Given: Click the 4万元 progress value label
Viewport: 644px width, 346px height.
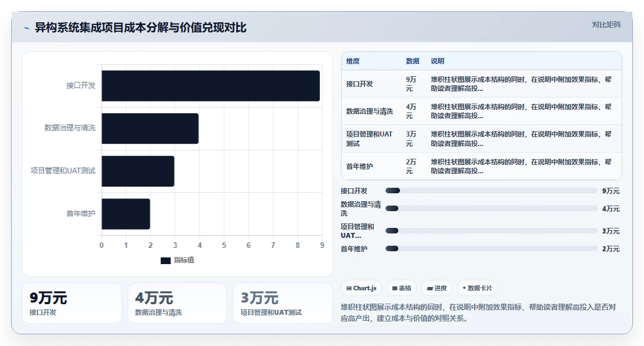Looking at the screenshot, I should tap(611, 209).
